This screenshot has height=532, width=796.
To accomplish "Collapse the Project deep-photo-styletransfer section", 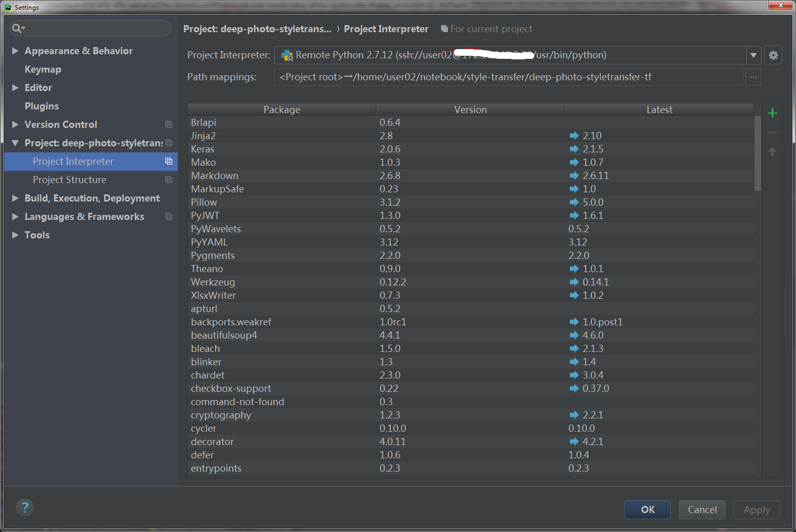I will coord(15,143).
